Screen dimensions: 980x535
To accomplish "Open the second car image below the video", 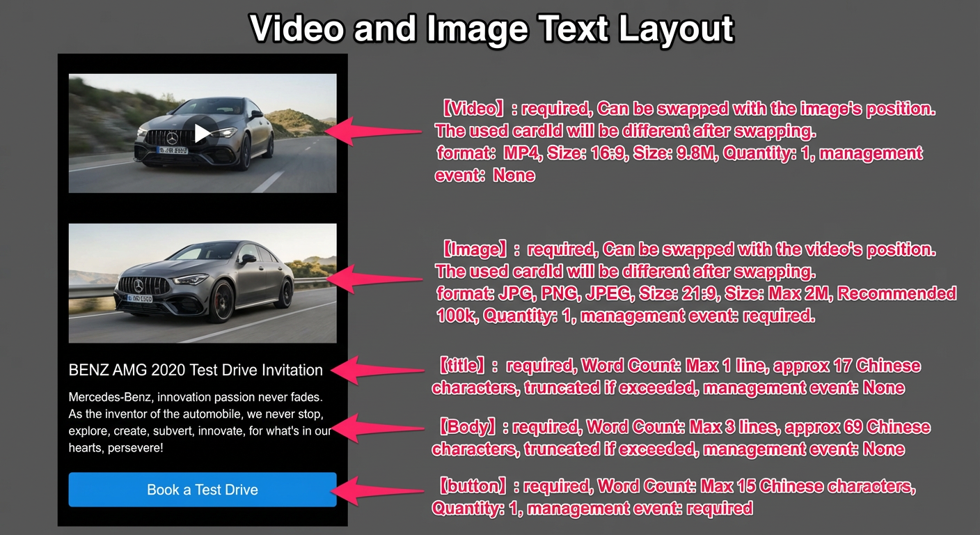I will (x=202, y=283).
